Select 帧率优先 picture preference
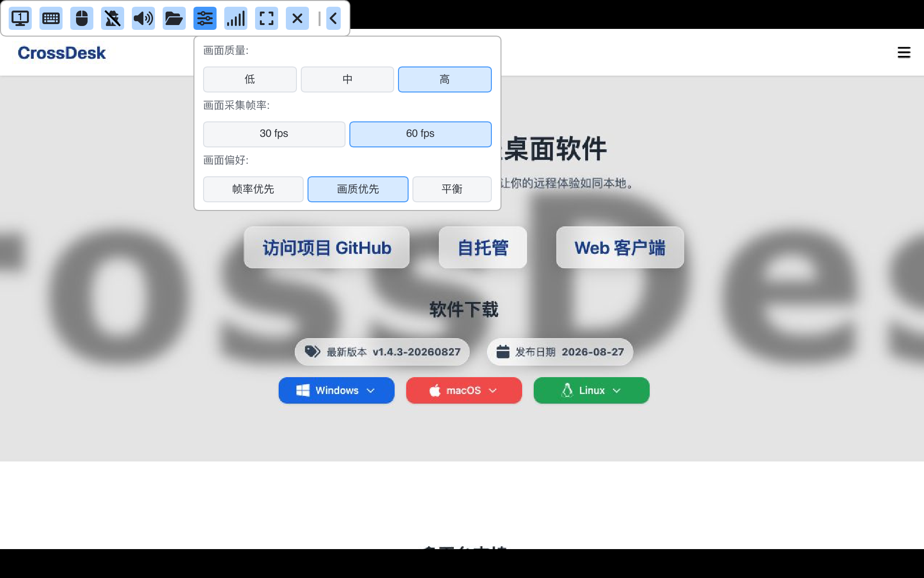 (x=253, y=189)
